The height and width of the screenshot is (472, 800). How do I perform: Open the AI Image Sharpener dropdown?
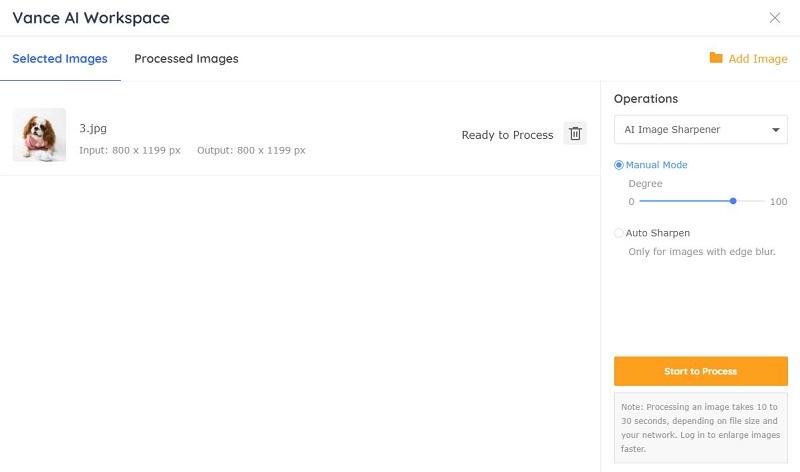pyautogui.click(x=701, y=130)
